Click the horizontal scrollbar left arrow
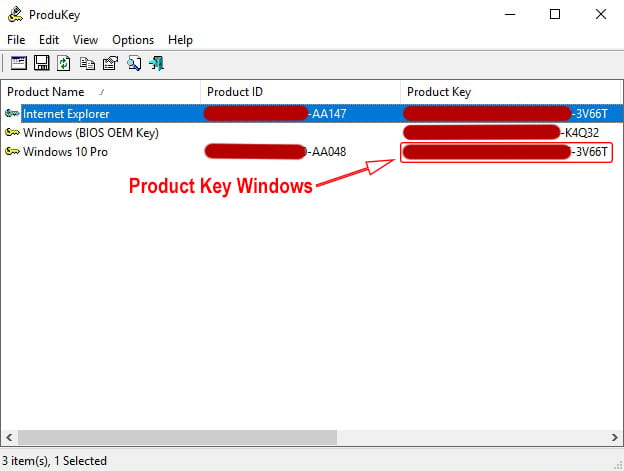624x471 pixels. [9, 438]
